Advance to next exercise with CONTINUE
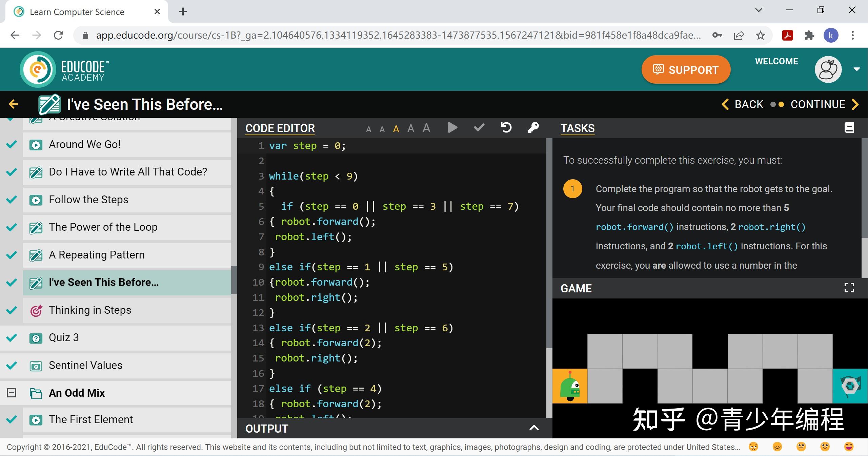 coord(824,104)
